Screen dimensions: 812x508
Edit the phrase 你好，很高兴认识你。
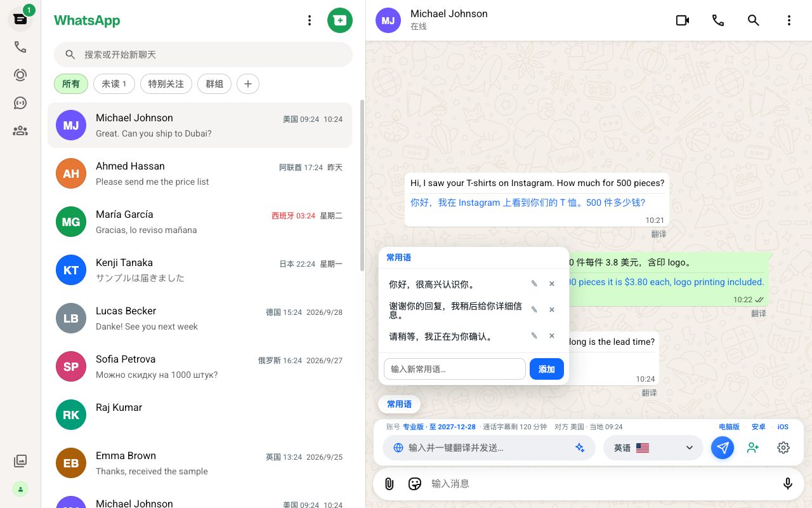point(534,284)
